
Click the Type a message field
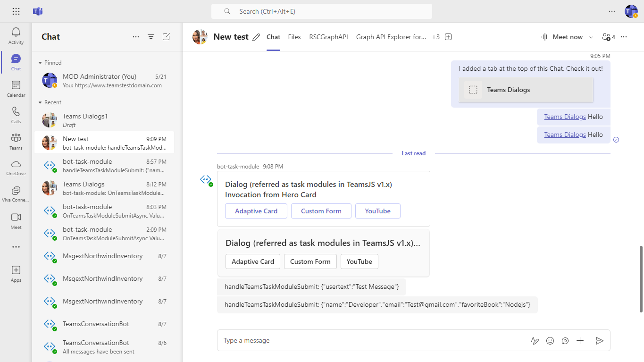[x=373, y=341]
